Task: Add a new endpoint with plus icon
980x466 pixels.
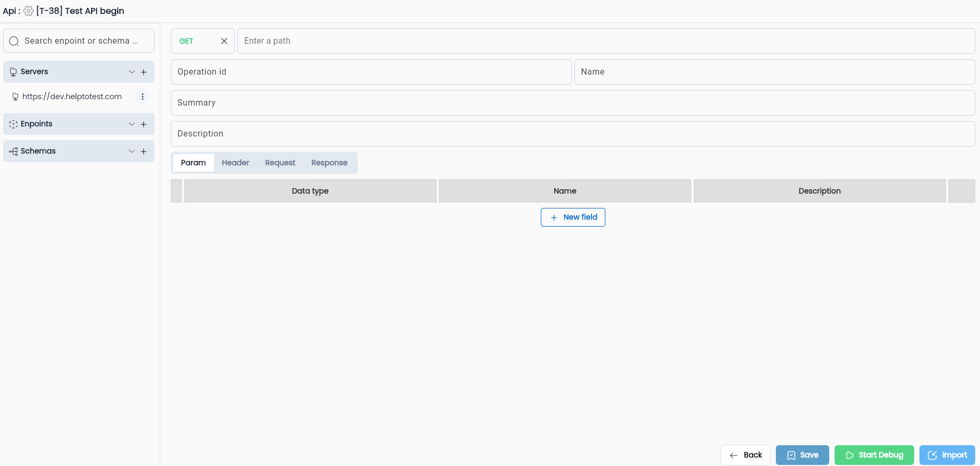Action: click(143, 124)
